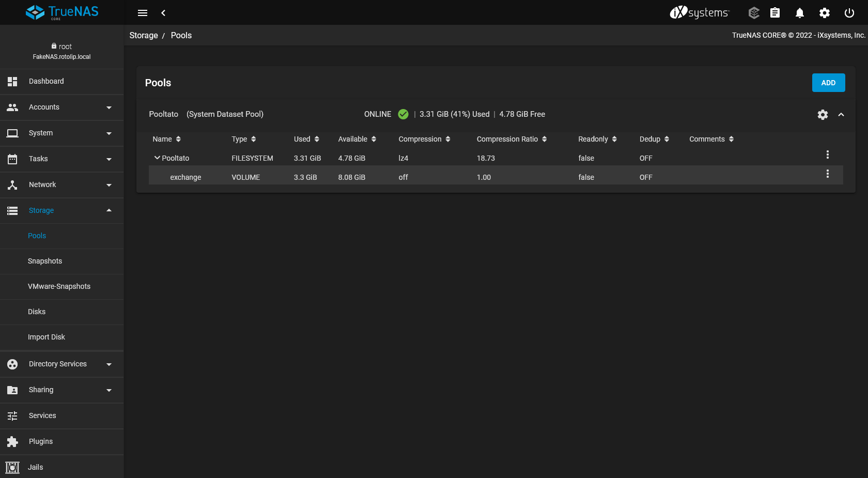The image size is (868, 478).
Task: Click the power icon in top bar
Action: coord(849,13)
